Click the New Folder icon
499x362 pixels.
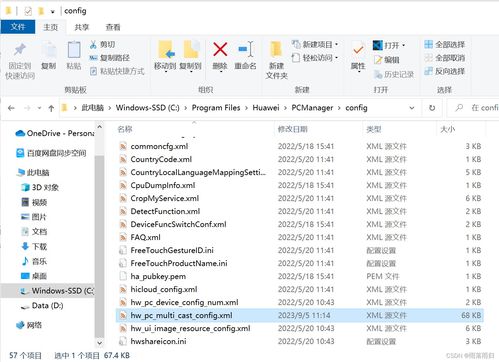pyautogui.click(x=276, y=50)
